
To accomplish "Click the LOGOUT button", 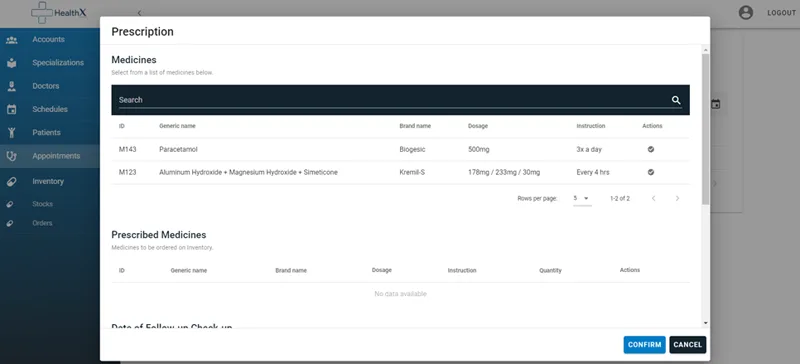I will coord(781,13).
